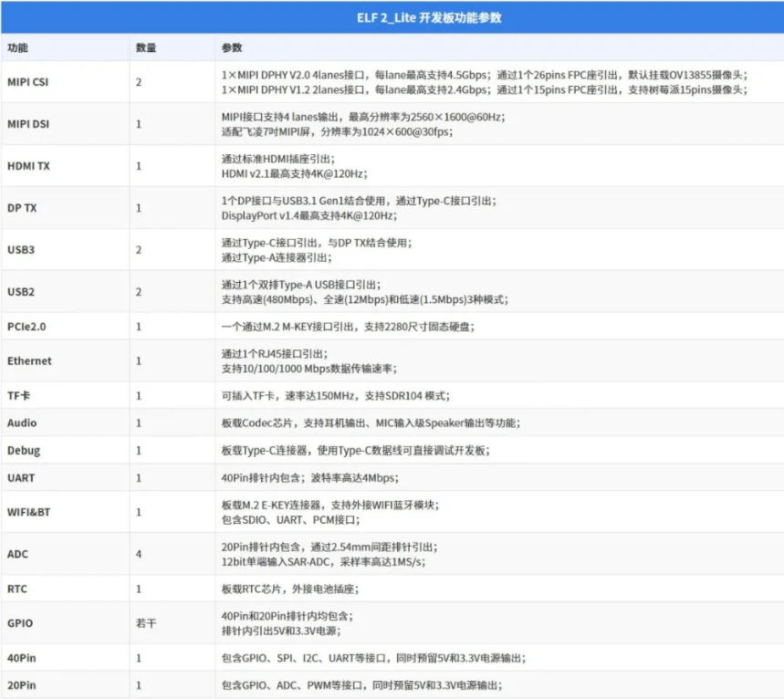Click the MIPI DSI row label
This screenshot has height=699, width=784.
coord(28,124)
